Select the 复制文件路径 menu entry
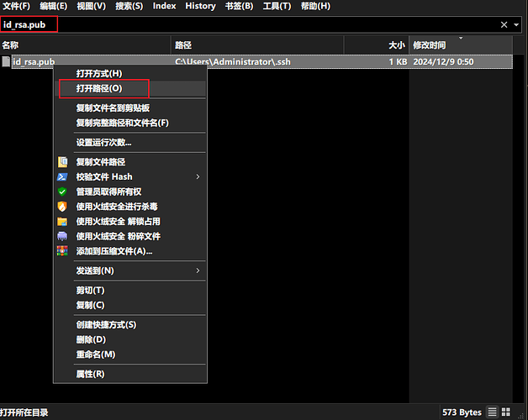This screenshot has height=420, width=528. [x=130, y=162]
